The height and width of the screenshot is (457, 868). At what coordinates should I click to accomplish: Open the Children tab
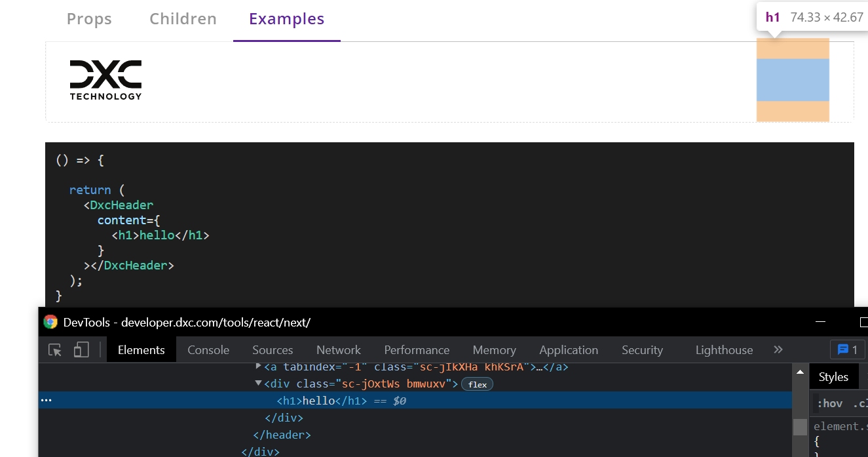(x=183, y=19)
